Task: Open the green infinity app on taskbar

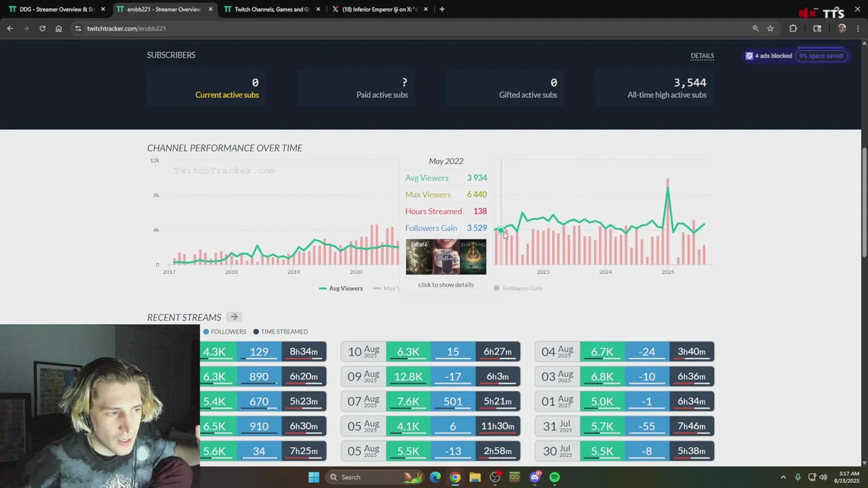Action: point(515,477)
